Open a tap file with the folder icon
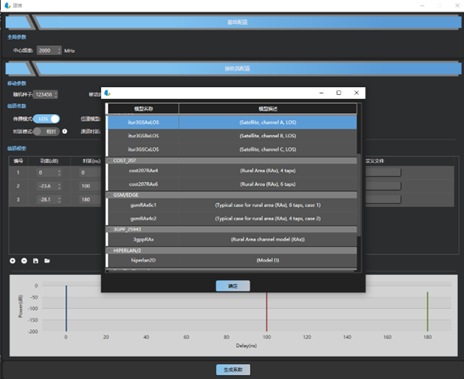Image resolution: width=464 pixels, height=379 pixels. click(x=47, y=261)
